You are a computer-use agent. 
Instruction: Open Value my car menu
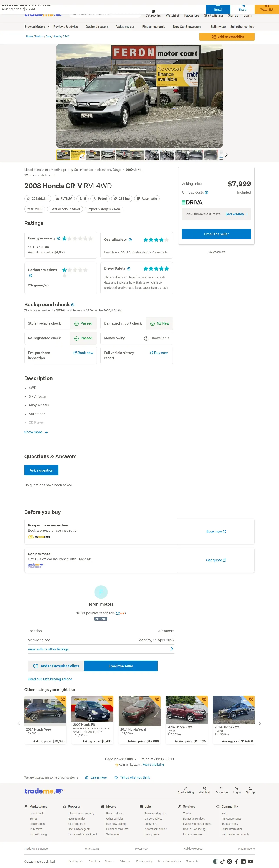tap(125, 27)
